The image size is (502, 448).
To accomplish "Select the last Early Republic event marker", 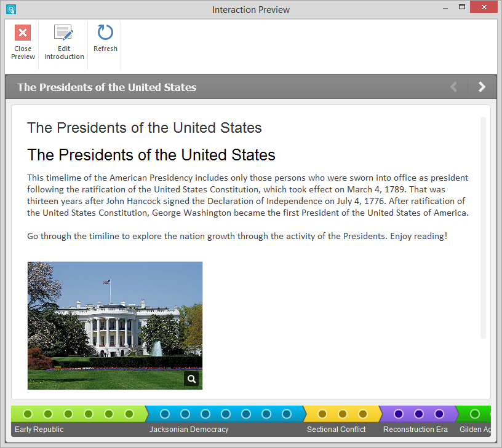I will point(129,414).
